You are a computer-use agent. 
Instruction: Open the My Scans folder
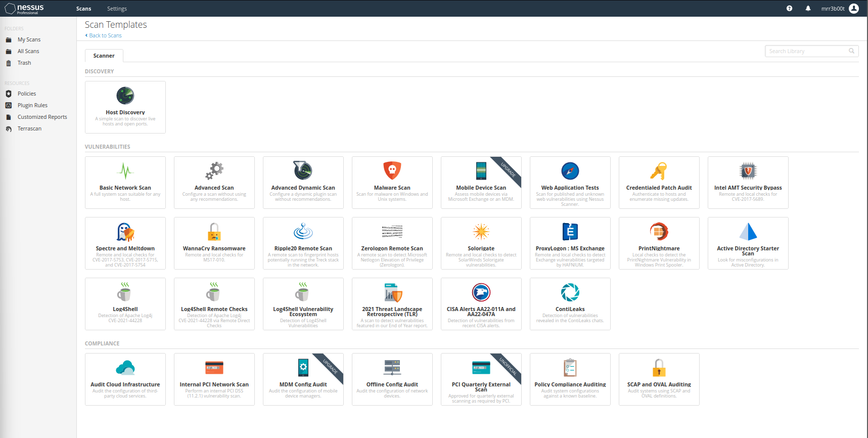point(29,39)
